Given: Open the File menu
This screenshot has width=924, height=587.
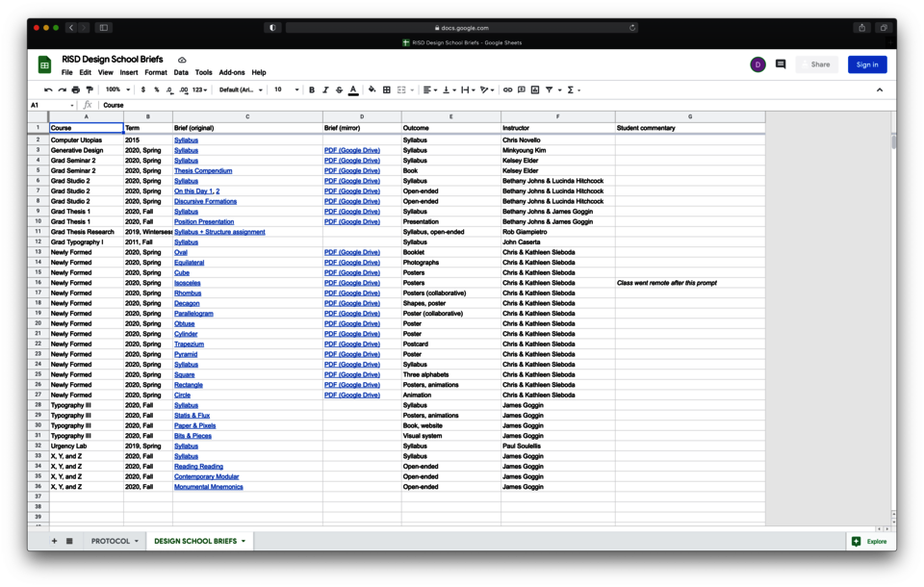Looking at the screenshot, I should (x=67, y=72).
